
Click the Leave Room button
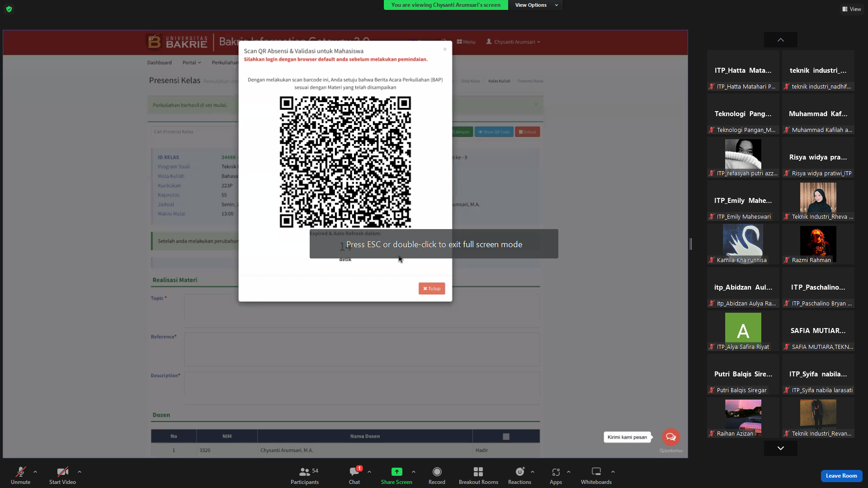point(841,476)
